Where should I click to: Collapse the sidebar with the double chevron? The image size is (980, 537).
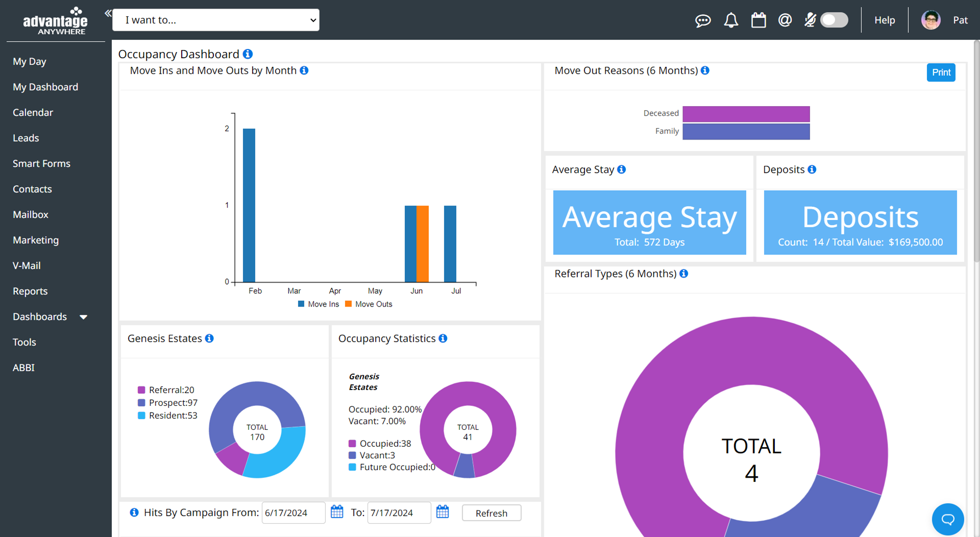click(x=107, y=13)
